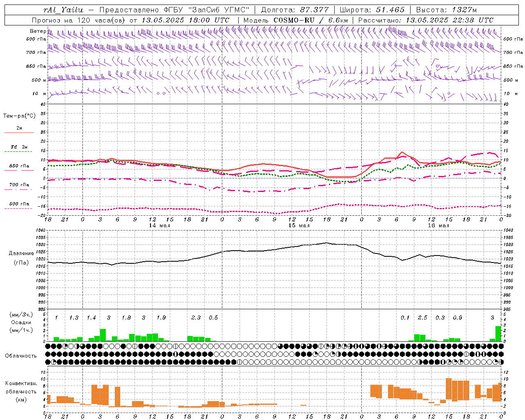Click the 'Давление' pressure label
Image resolution: width=525 pixels, height=420 pixels.
(x=21, y=253)
